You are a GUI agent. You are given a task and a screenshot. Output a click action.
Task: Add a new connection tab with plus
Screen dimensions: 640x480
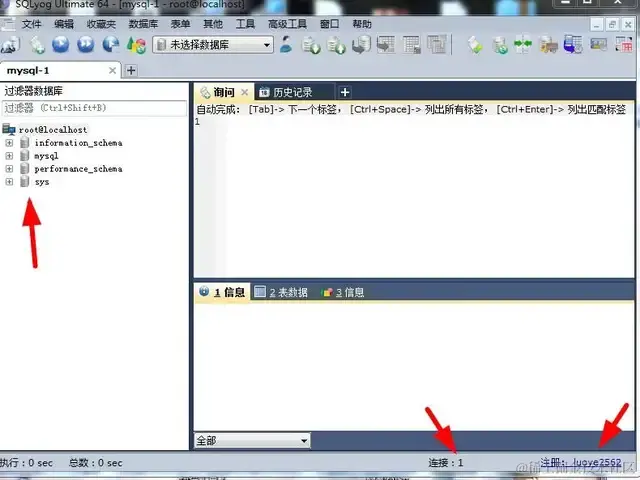[131, 71]
